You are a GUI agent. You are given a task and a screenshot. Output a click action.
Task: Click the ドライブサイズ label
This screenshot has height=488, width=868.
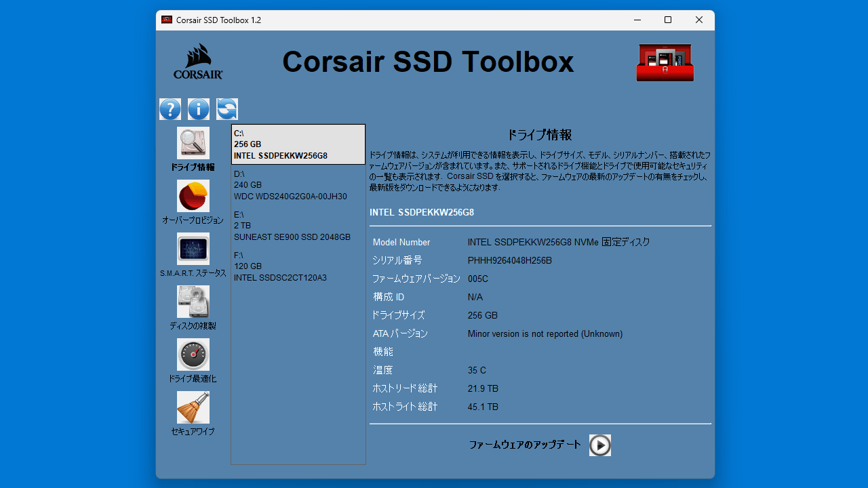(399, 315)
